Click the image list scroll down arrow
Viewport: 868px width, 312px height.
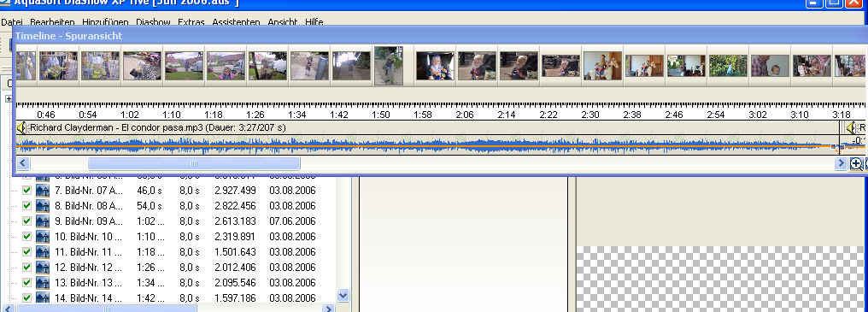point(343,296)
